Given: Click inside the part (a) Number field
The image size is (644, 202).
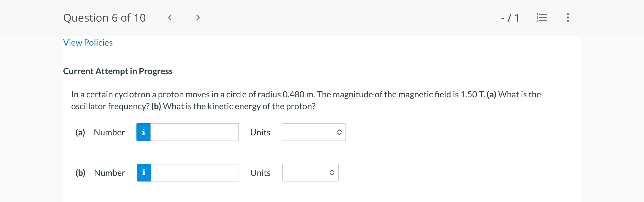Looking at the screenshot, I should click(194, 132).
